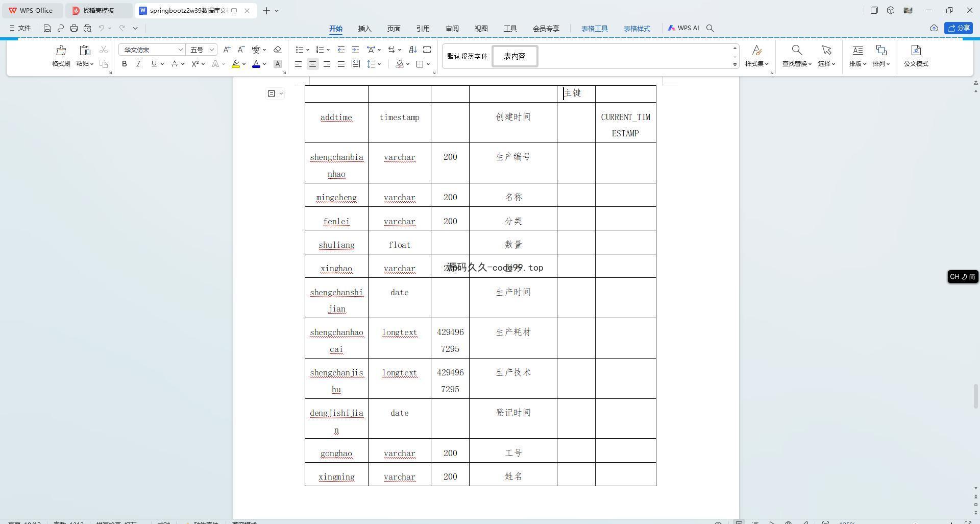The width and height of the screenshot is (980, 524).
Task: Apply justified alignment
Action: point(341,64)
